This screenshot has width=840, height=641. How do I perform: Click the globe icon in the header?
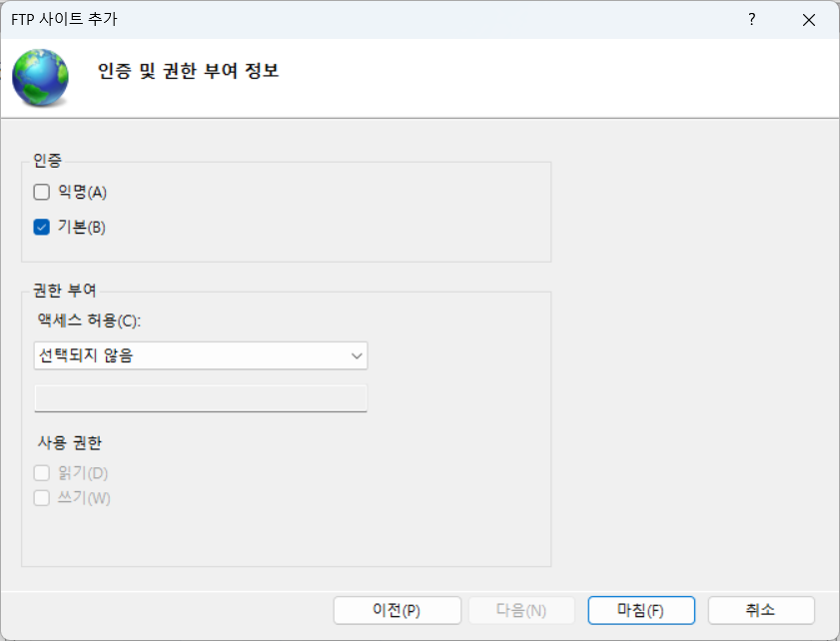[40, 78]
